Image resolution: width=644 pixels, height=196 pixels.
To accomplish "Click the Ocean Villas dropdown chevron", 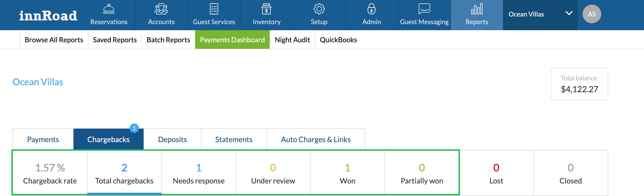I will point(569,13).
